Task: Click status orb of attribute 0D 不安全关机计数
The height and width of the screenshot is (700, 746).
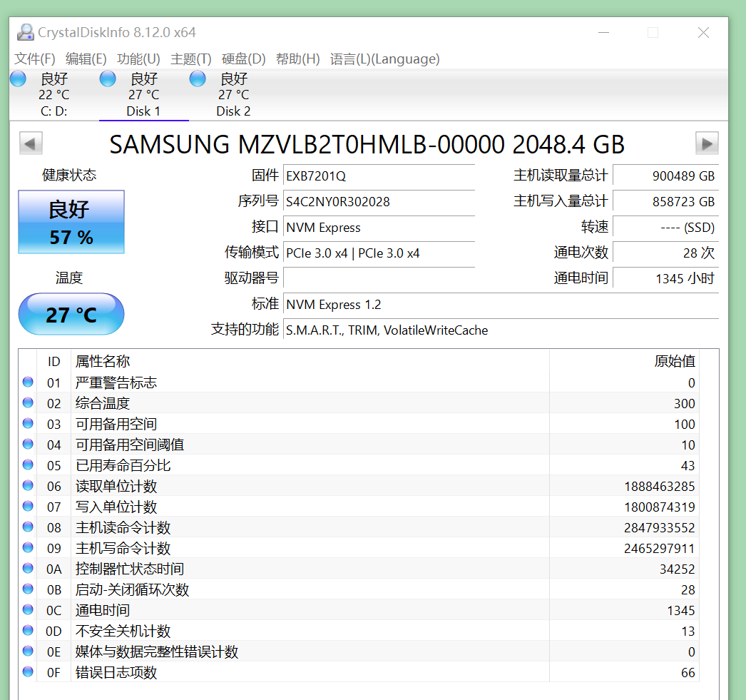Action: pos(28,631)
